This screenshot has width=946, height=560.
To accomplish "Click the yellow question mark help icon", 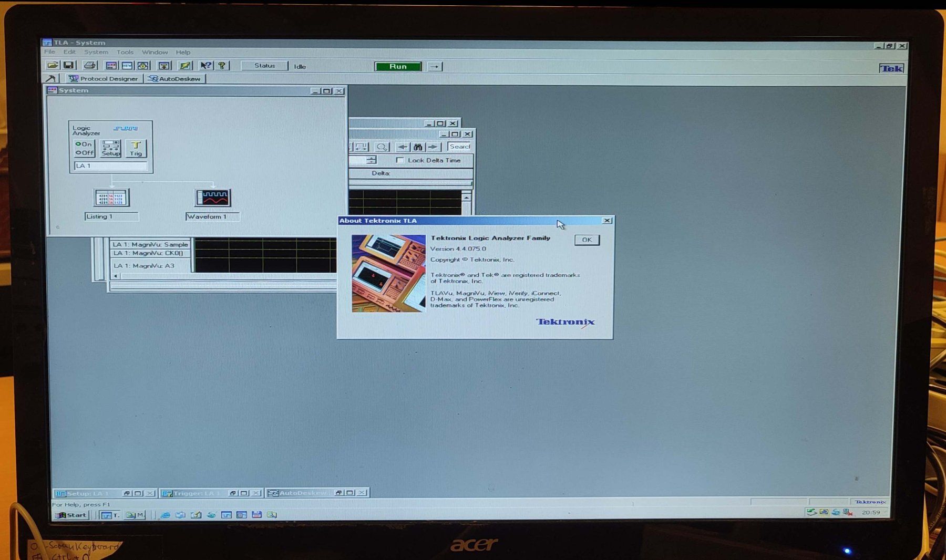I will coord(222,66).
